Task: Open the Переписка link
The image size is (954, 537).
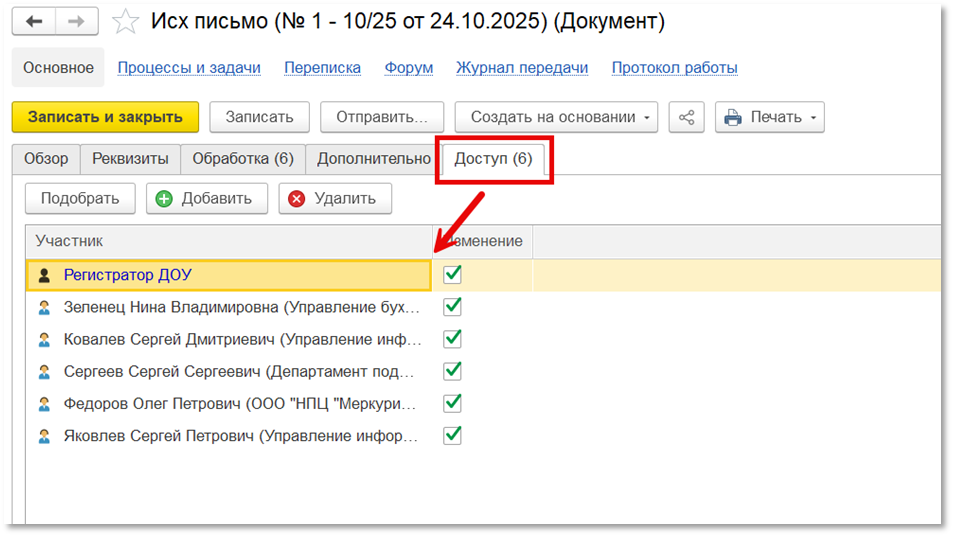Action: (322, 68)
